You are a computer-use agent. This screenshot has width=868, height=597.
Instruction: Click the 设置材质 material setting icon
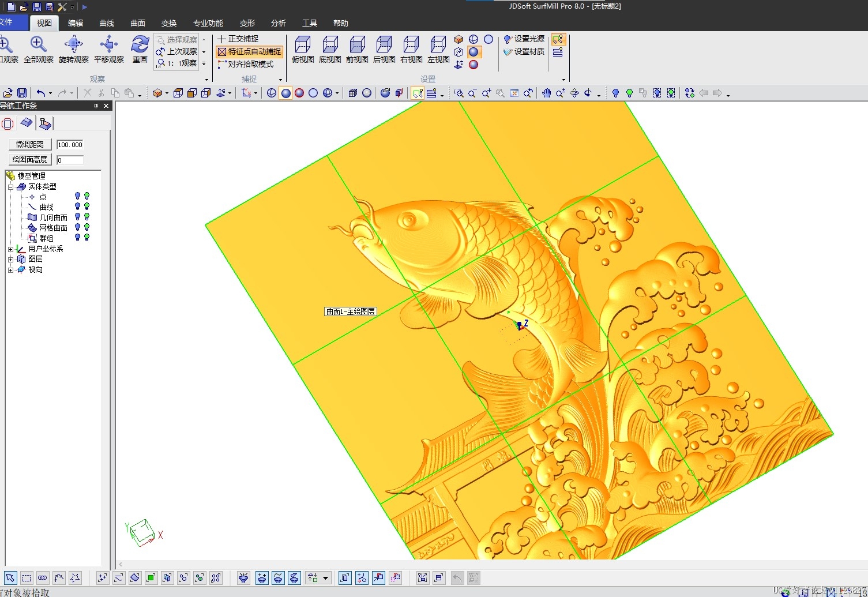tap(508, 52)
